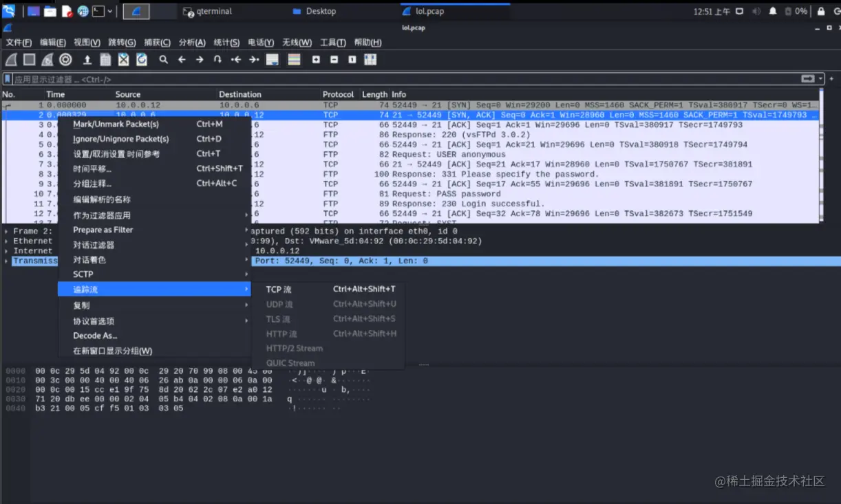The width and height of the screenshot is (841, 504).
Task: Open Find packet magnifier icon
Action: pyautogui.click(x=164, y=60)
